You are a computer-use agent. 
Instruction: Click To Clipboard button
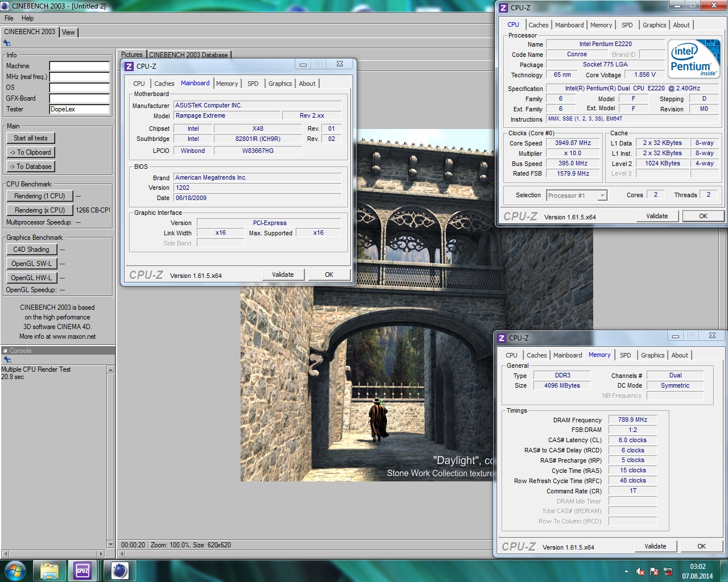tap(31, 152)
